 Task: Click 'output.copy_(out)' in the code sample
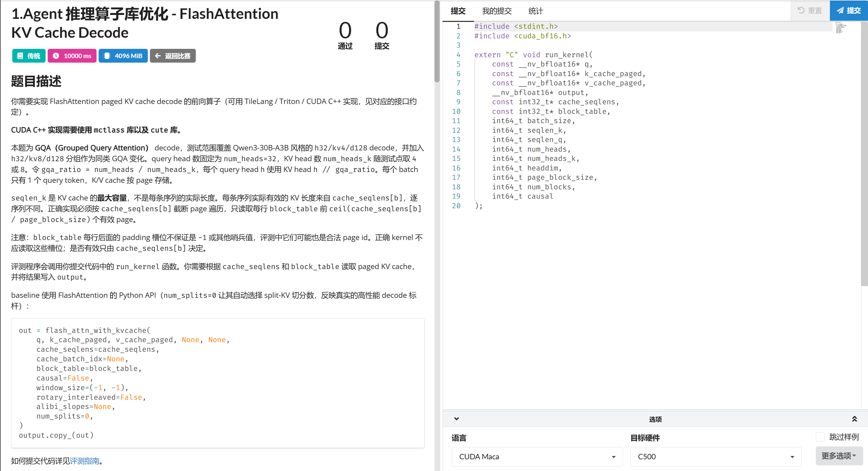pyautogui.click(x=56, y=435)
